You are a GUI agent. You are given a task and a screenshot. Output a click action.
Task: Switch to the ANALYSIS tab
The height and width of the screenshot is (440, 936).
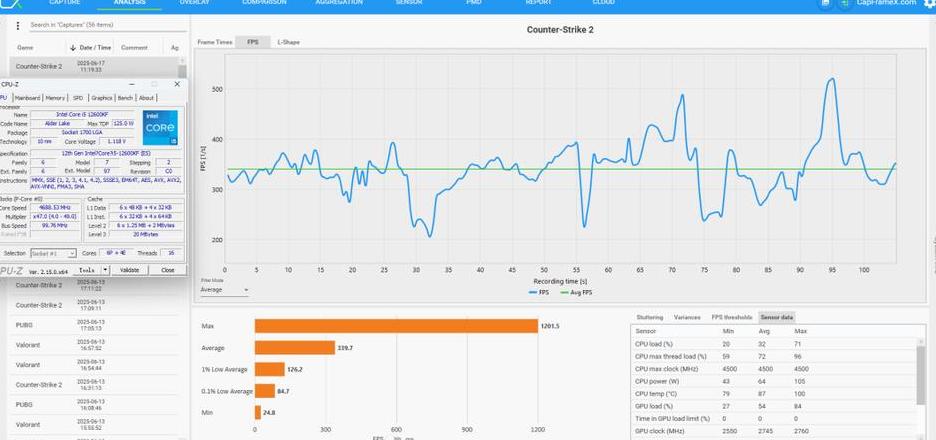130,3
